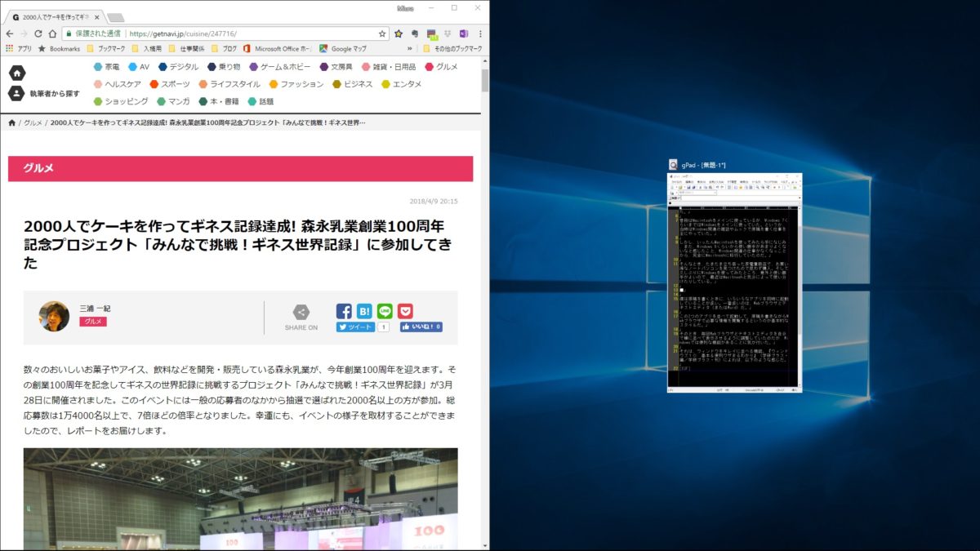Screen dimensions: 980x551
Task: Open the 入稿用 bookmarks folder
Action: 148,48
